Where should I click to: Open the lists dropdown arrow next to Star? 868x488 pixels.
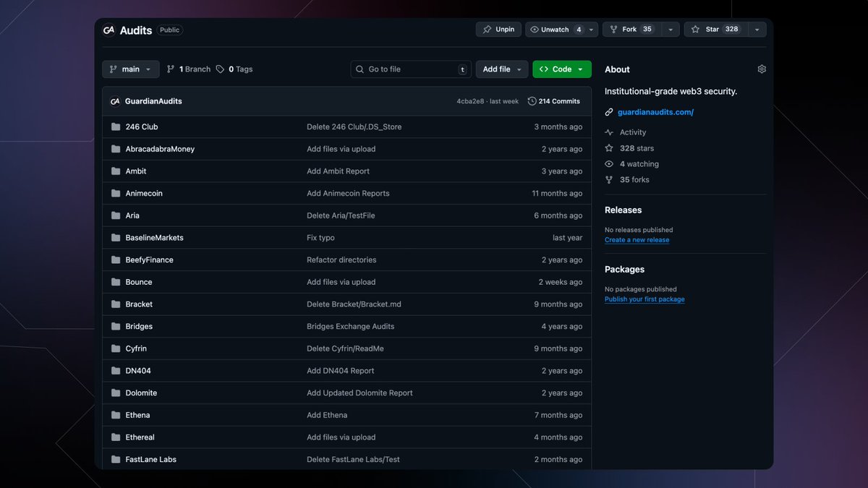point(757,30)
